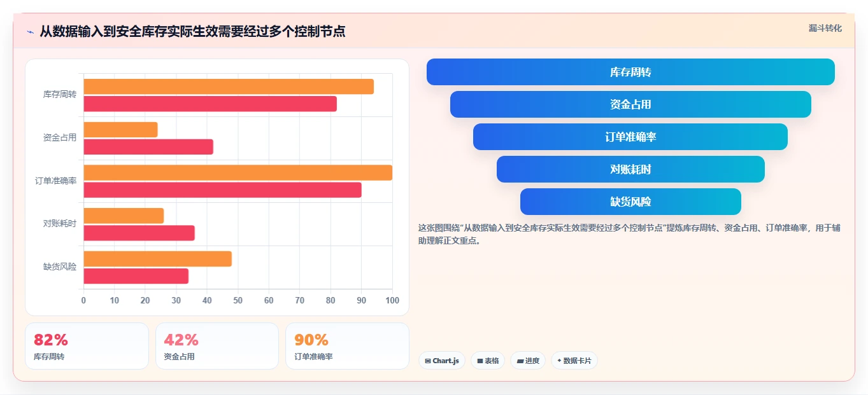Select the 资金占用 funnel stage
This screenshot has width=868, height=395.
[630, 104]
